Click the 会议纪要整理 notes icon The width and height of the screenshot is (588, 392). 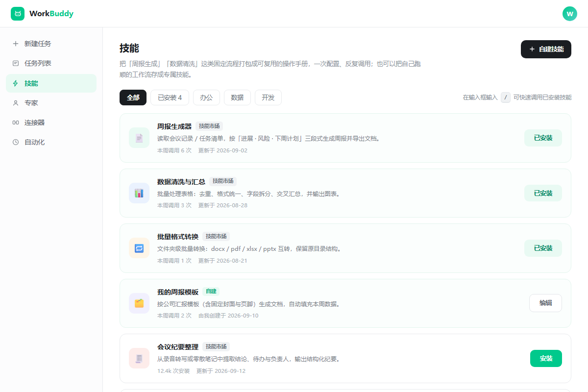tap(139, 358)
